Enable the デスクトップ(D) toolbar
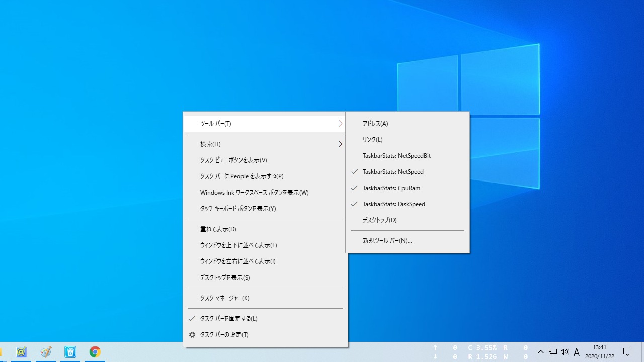This screenshot has height=362, width=644. 408,220
